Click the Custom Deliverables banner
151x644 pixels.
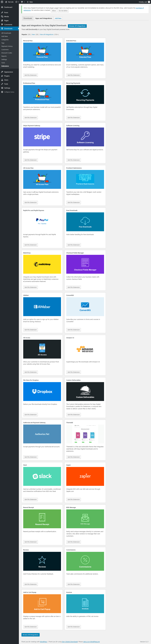click(85, 392)
